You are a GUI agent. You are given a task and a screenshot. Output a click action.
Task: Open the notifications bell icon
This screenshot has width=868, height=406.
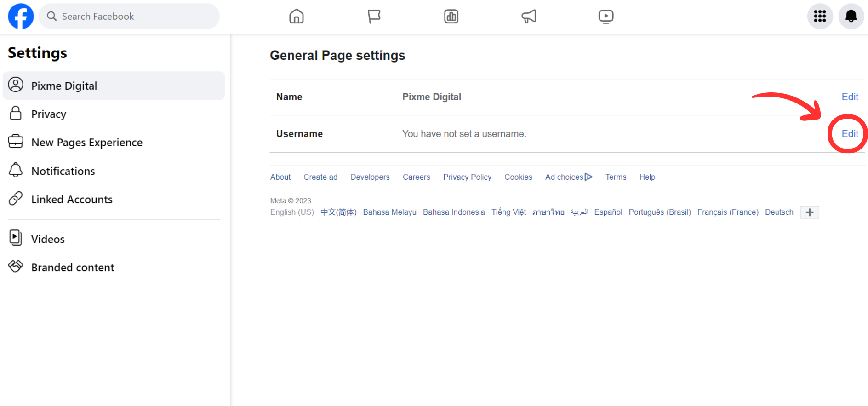click(851, 17)
